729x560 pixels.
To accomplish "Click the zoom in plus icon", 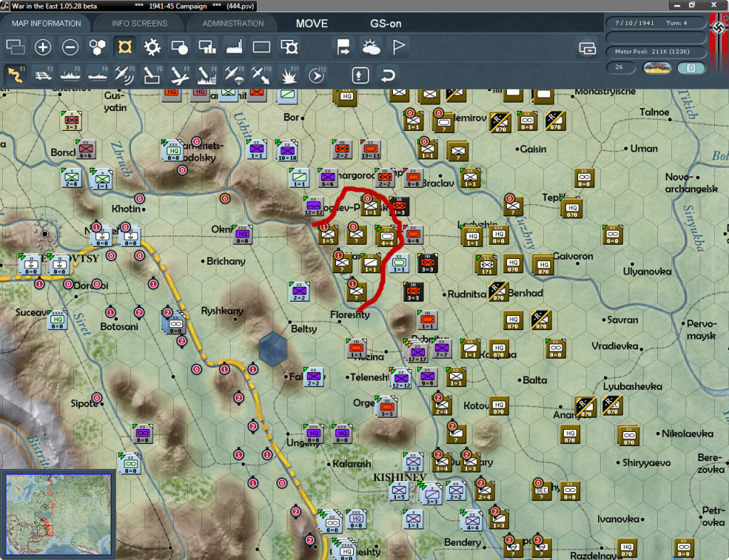I will [43, 47].
